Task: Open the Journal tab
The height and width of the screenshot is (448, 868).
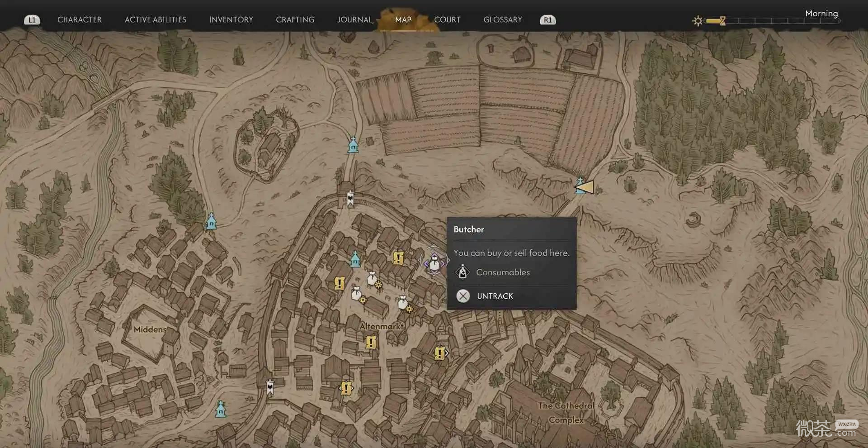Action: coord(354,20)
